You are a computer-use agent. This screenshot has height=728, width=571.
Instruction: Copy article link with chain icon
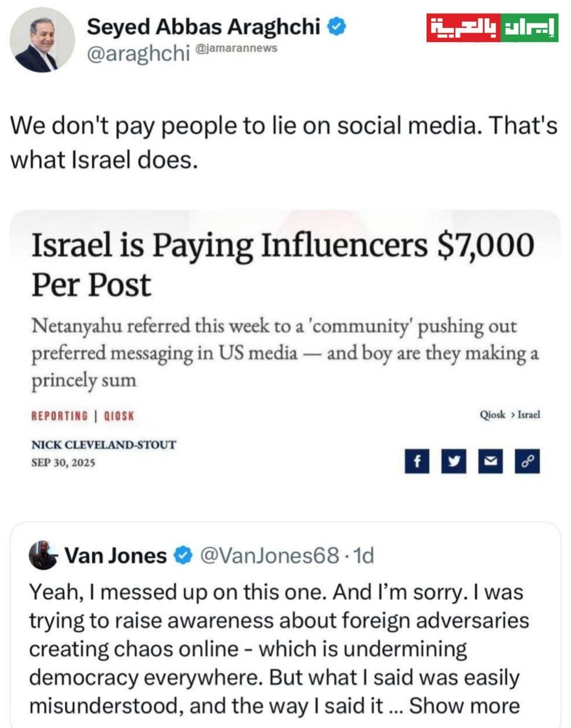click(527, 461)
